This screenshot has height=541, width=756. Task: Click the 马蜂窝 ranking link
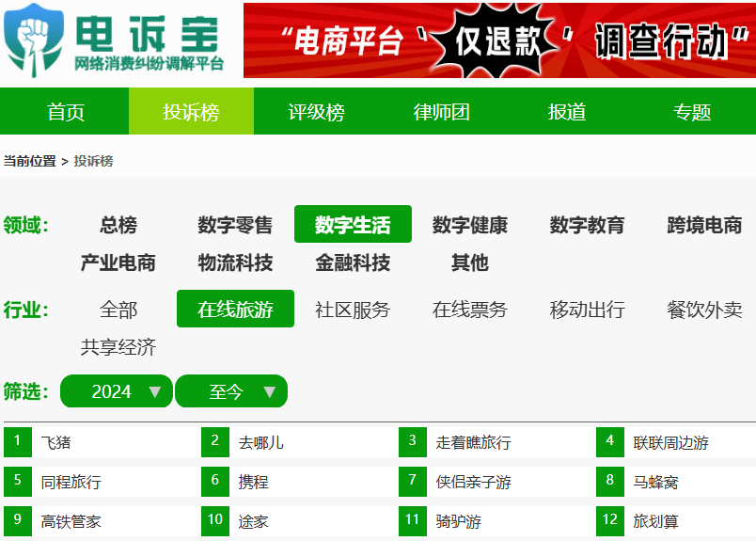[655, 482]
